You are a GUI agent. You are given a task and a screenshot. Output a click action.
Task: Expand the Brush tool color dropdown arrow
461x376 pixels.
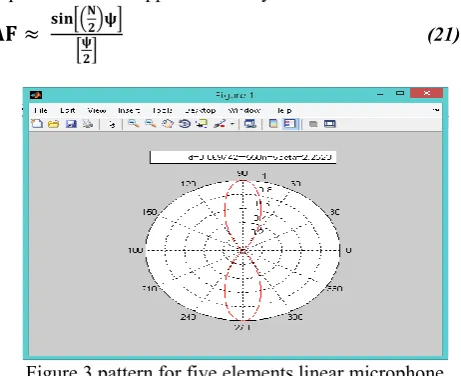232,124
